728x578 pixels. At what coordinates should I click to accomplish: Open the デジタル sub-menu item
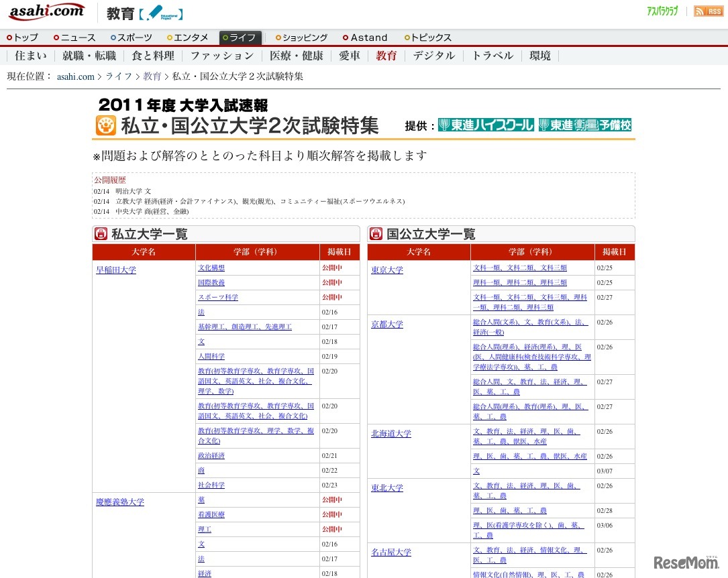433,56
